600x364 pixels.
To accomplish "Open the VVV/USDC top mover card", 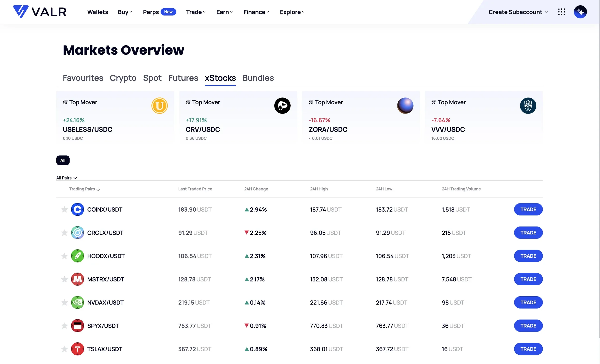I will pyautogui.click(x=484, y=118).
